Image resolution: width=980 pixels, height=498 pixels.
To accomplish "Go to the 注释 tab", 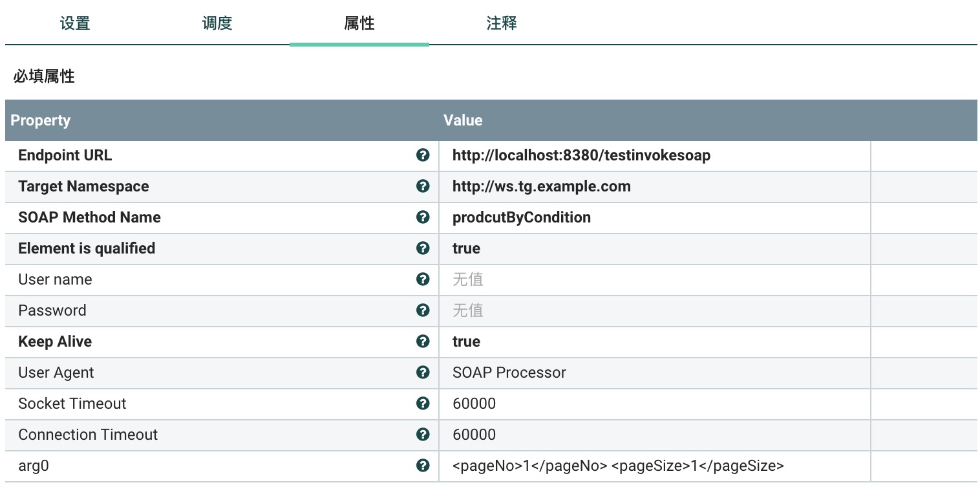I will tap(502, 24).
